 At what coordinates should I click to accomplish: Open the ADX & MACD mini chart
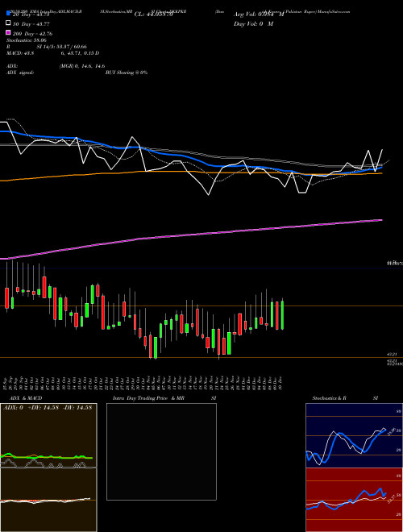pos(48,468)
